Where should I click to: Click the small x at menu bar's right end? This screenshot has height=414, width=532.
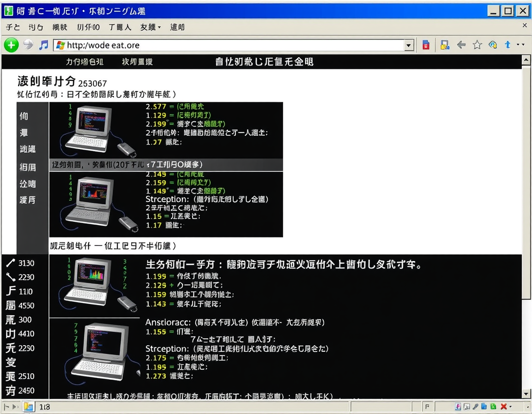click(525, 25)
